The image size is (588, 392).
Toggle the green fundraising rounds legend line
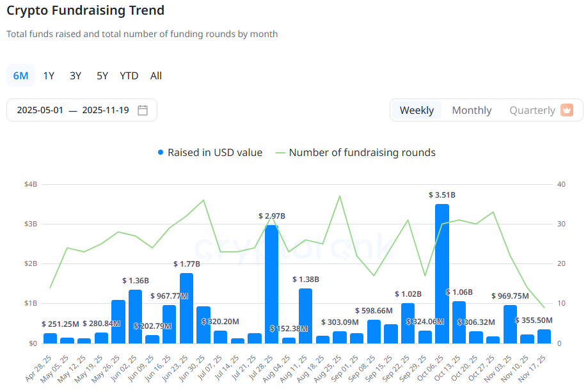tap(280, 153)
